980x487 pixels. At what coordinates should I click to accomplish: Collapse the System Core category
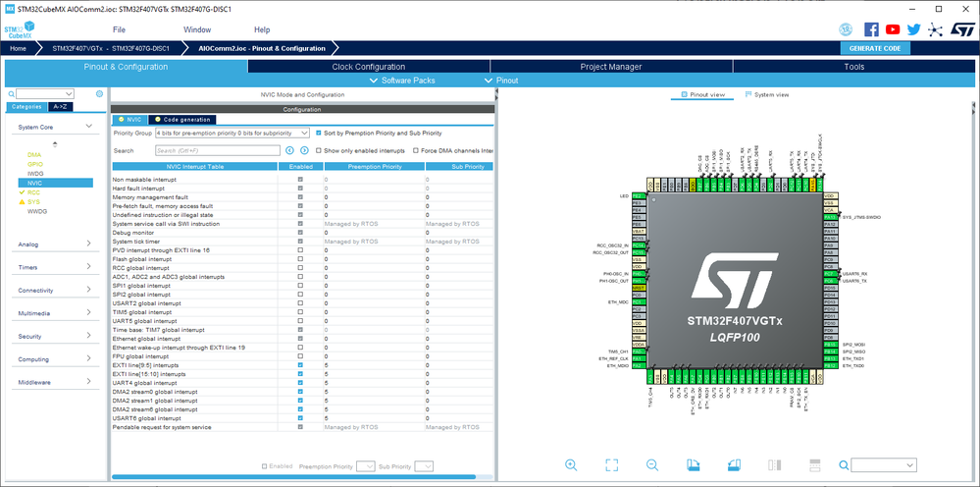(88, 127)
